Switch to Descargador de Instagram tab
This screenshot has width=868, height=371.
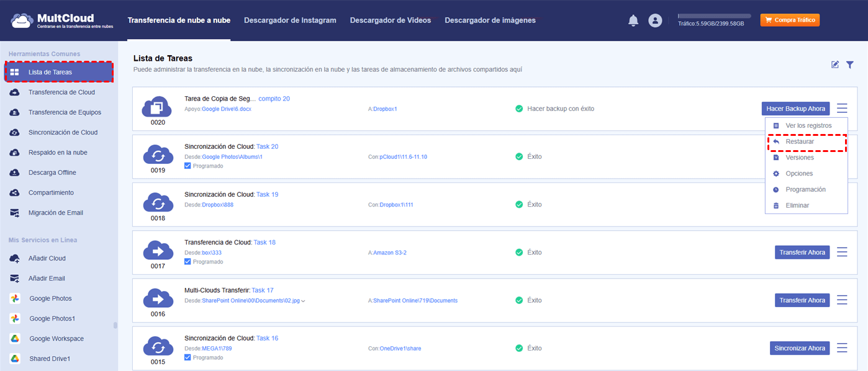click(x=290, y=20)
